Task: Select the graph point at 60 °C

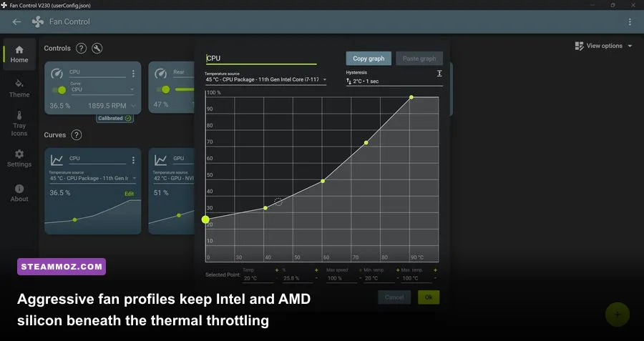Action: (323, 181)
